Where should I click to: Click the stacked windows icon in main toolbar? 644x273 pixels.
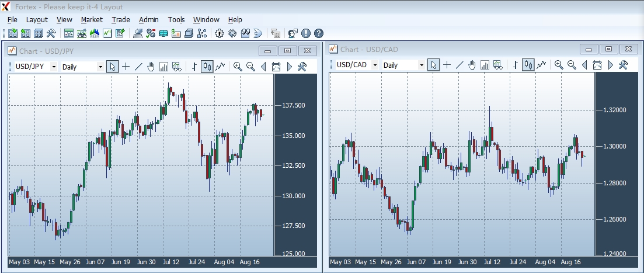pos(189,33)
